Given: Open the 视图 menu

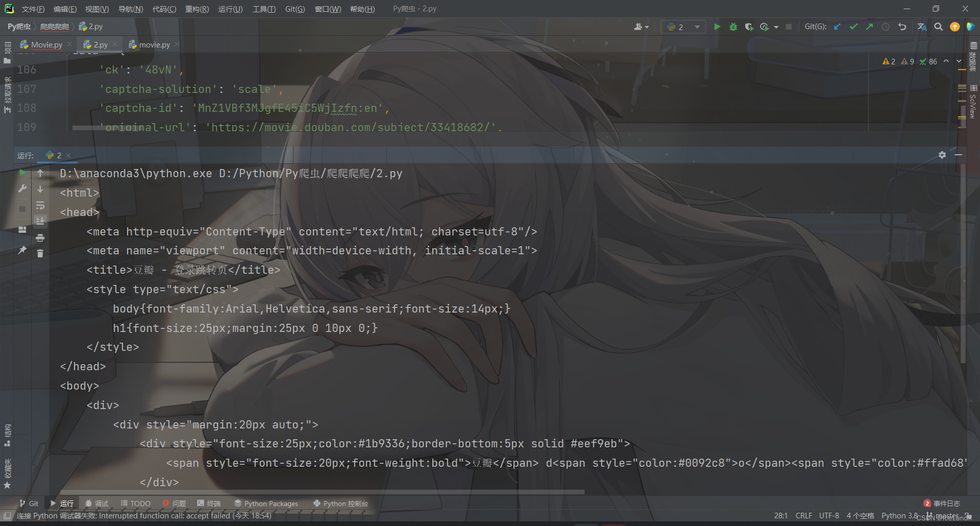Looking at the screenshot, I should 97,9.
